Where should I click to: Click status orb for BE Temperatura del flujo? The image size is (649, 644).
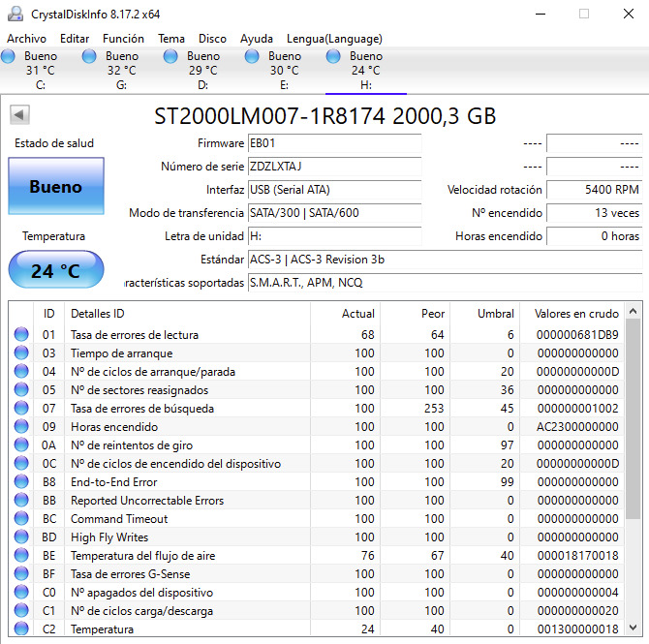click(x=21, y=555)
